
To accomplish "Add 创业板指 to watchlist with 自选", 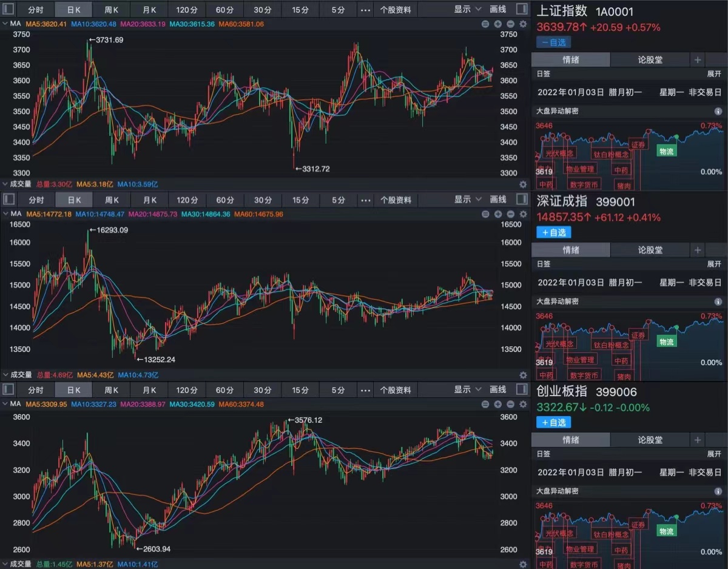I will point(553,422).
